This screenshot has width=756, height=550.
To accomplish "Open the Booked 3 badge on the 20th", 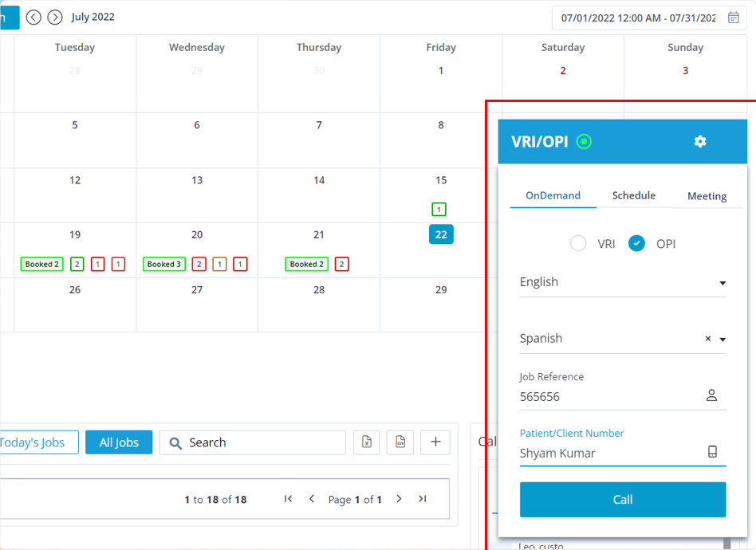I will [x=164, y=265].
